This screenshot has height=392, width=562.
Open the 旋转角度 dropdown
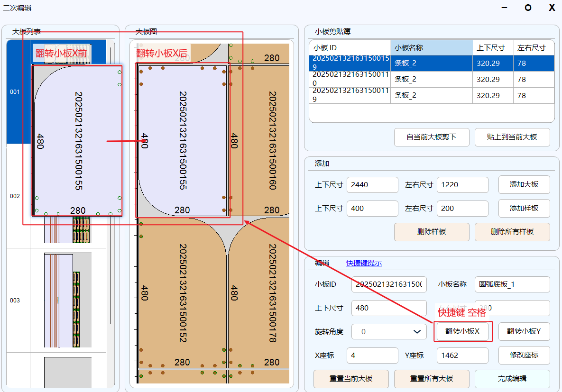[389, 331]
